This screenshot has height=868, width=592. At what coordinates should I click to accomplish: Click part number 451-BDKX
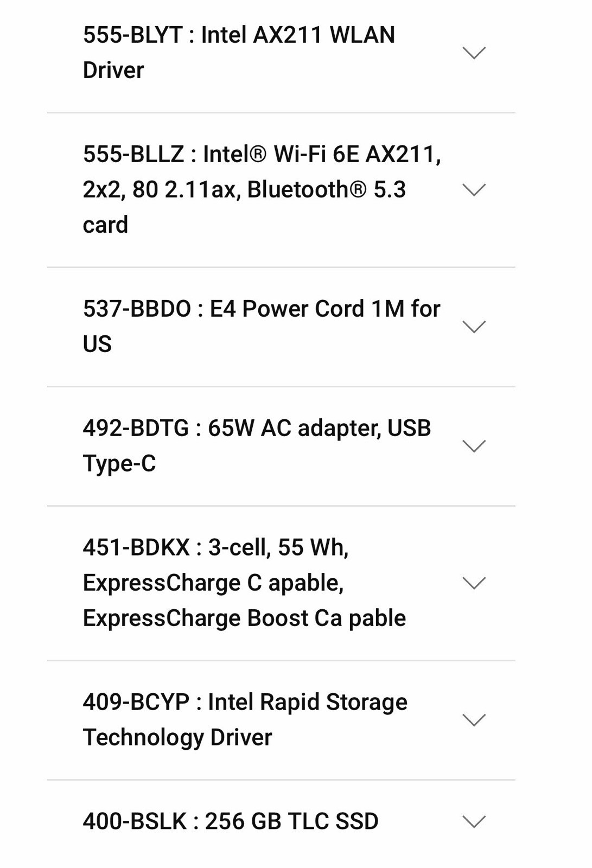[136, 548]
